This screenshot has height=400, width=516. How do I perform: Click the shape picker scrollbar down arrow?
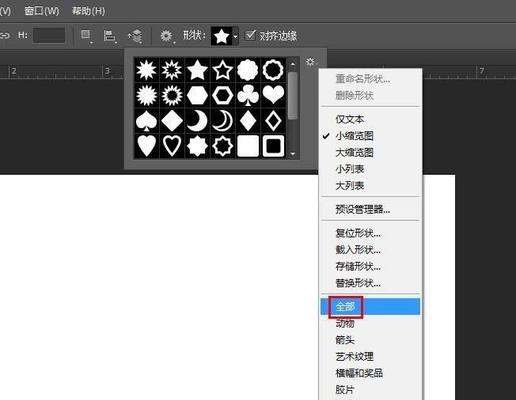pyautogui.click(x=293, y=154)
